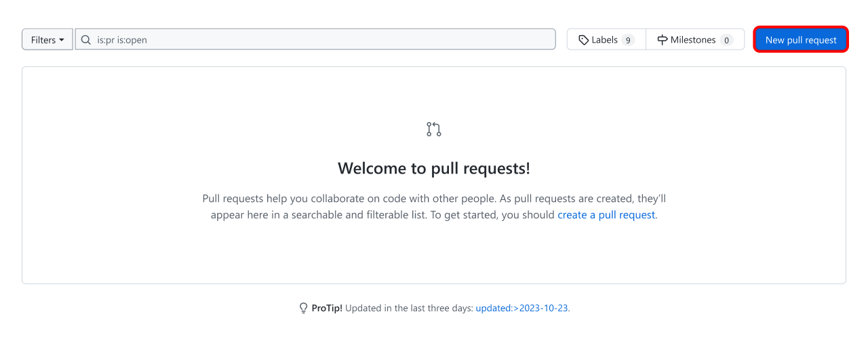This screenshot has height=343, width=868.
Task: Click the Labels count badge 9
Action: [x=628, y=40]
